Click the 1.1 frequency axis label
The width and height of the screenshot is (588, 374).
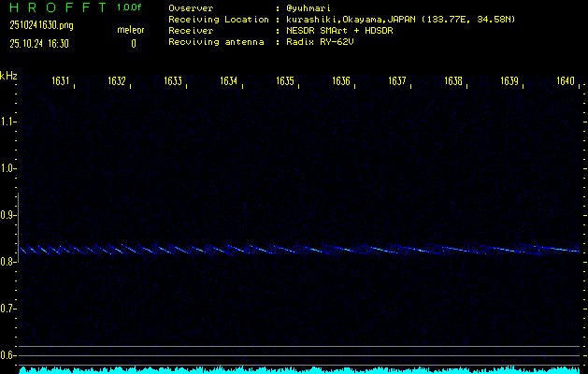(x=8, y=122)
